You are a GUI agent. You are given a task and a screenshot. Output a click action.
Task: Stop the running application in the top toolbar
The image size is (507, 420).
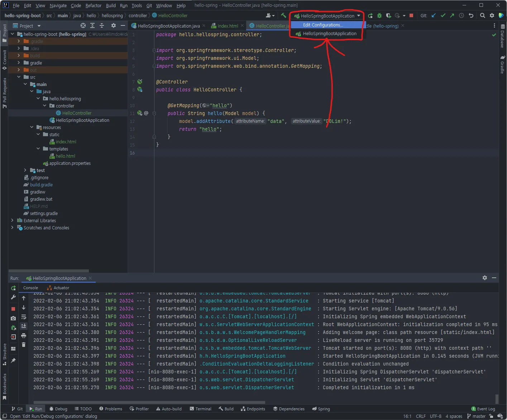pos(411,15)
